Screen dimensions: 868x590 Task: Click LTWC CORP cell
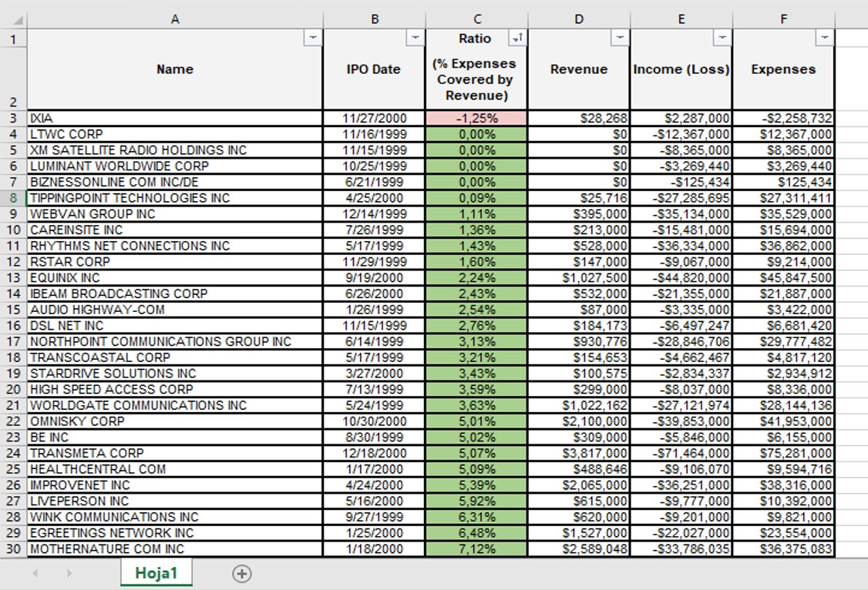tap(175, 134)
